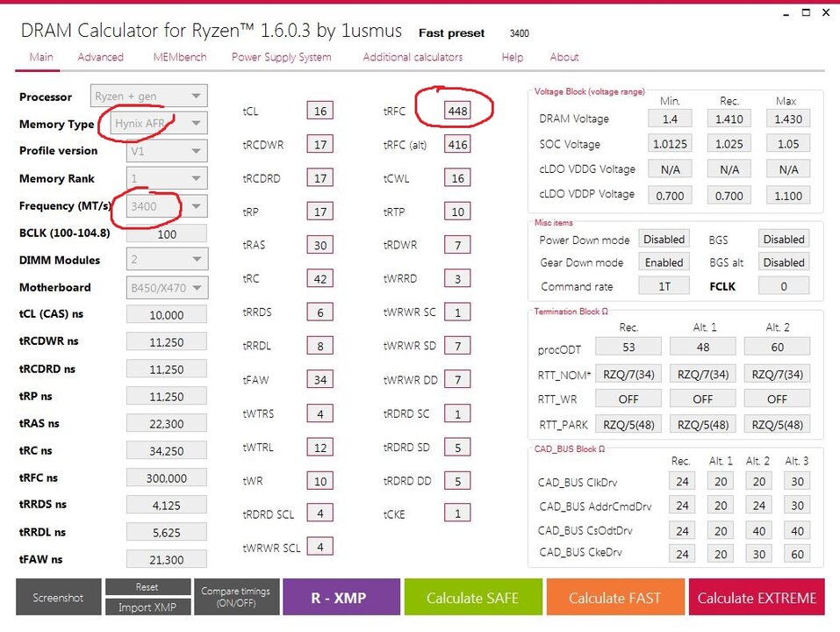
Task: Click the tFAW value box 34
Action: coord(320,379)
